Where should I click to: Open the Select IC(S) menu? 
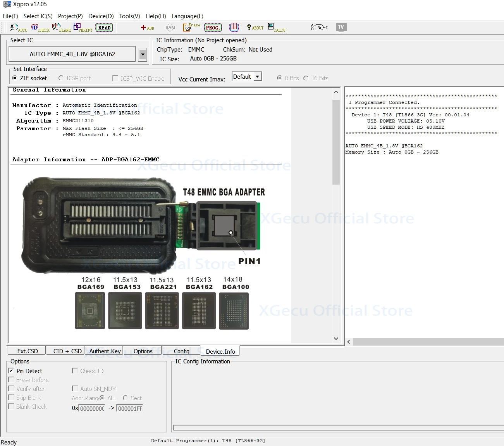(x=38, y=16)
